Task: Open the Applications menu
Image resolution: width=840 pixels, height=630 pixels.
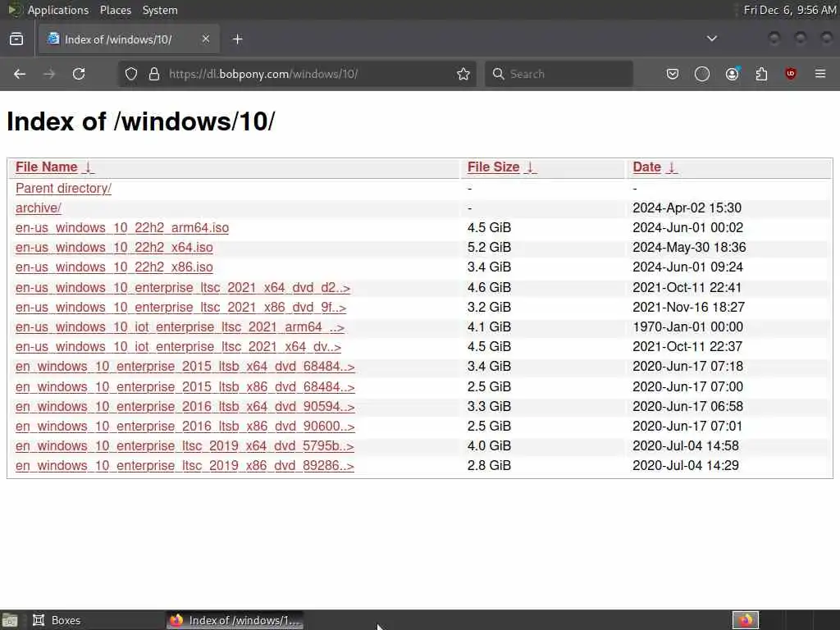Action: tap(58, 10)
